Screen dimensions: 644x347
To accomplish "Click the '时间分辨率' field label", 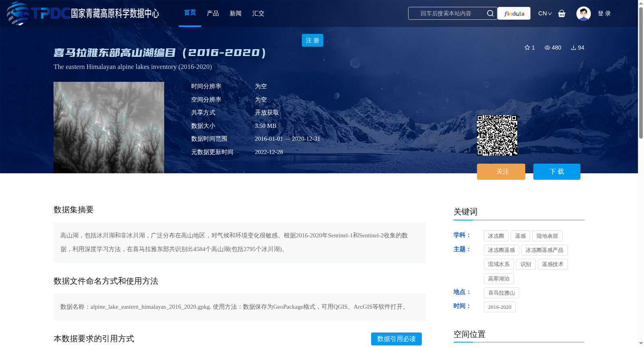I will coord(206,86).
